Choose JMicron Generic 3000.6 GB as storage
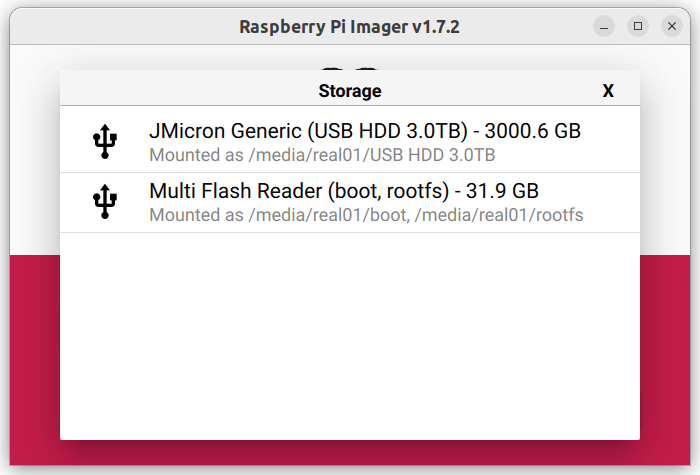The width and height of the screenshot is (700, 475). [x=350, y=139]
